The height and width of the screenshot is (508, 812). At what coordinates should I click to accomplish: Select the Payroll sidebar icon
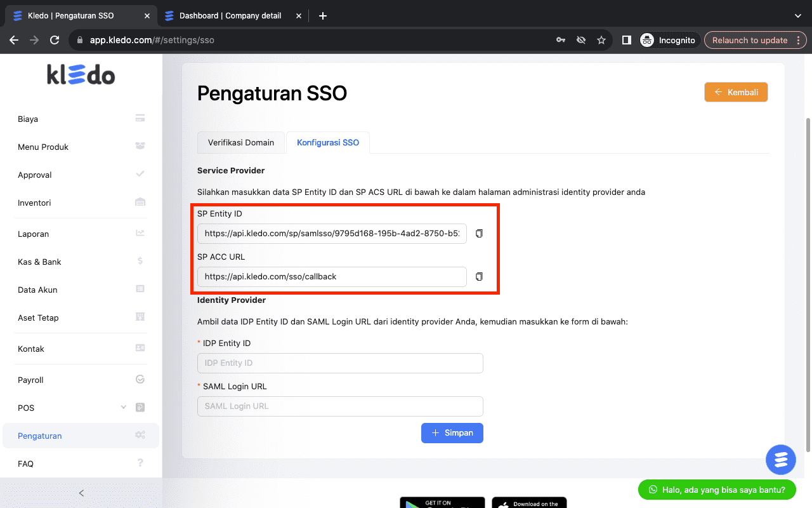tap(140, 379)
